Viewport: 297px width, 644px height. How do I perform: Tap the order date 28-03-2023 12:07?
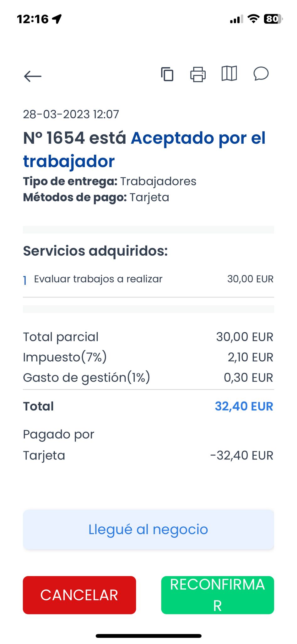click(71, 114)
